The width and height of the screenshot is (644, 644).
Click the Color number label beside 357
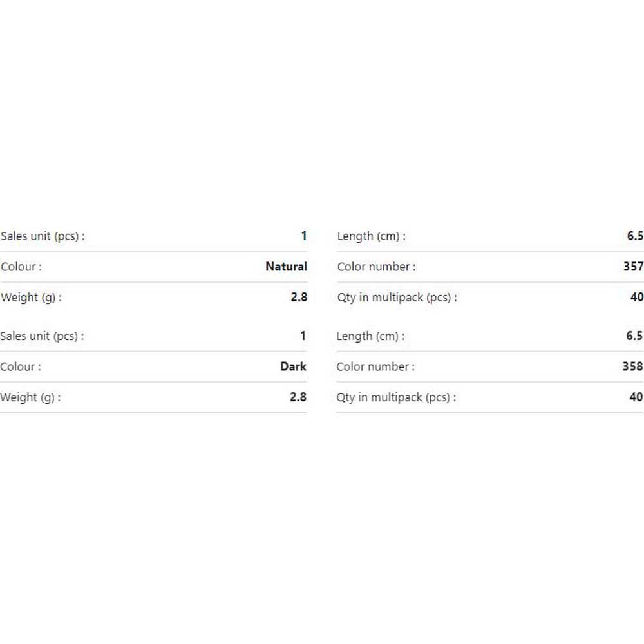[377, 267]
